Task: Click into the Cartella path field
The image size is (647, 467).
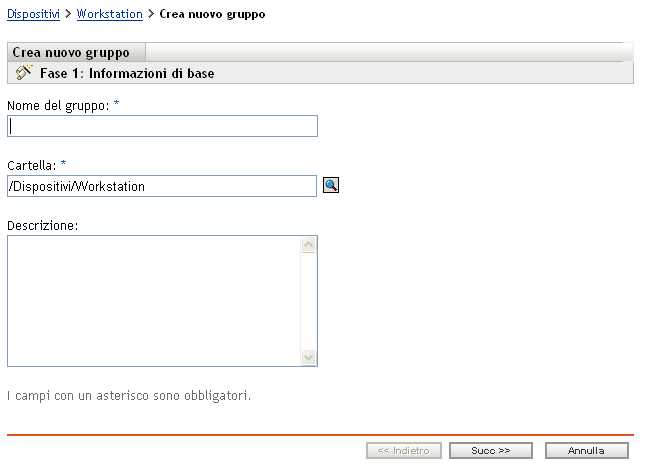Action: 162,186
